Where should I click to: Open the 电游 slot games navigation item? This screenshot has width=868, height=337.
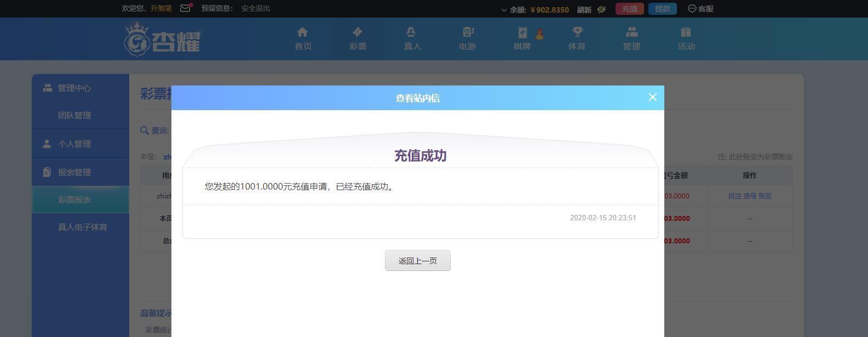(x=467, y=39)
